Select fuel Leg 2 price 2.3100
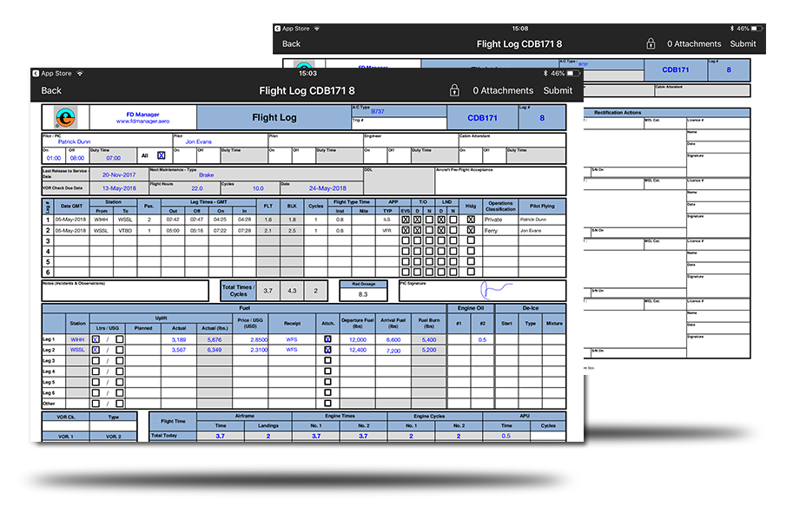Image resolution: width=793 pixels, height=532 pixels. coord(251,350)
